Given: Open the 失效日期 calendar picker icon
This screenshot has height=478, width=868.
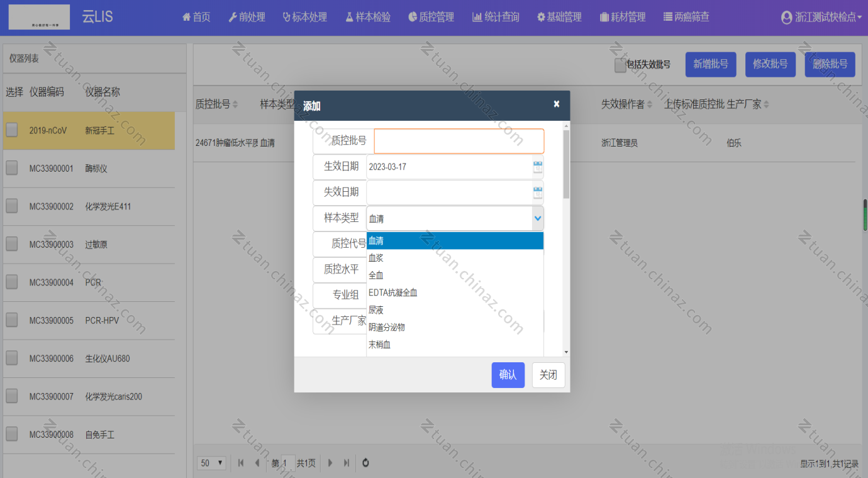Looking at the screenshot, I should 538,192.
